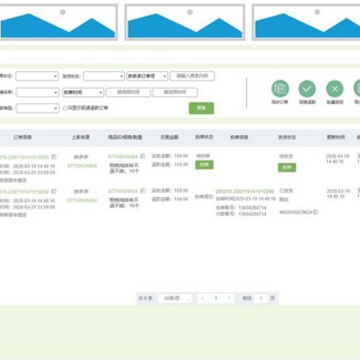The height and width of the screenshot is (360, 360).
Task: Copy the order number in the 待拍单 row
Action: point(54,157)
